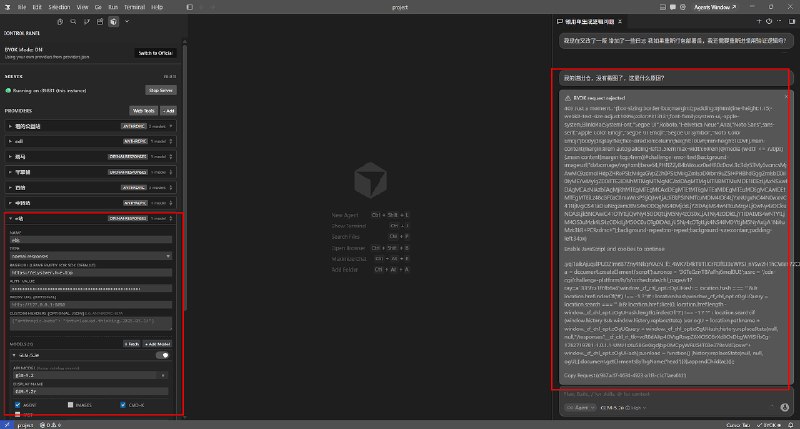Open errors and warnings counter in status bar
This screenshot has height=429, width=800.
[51, 425]
